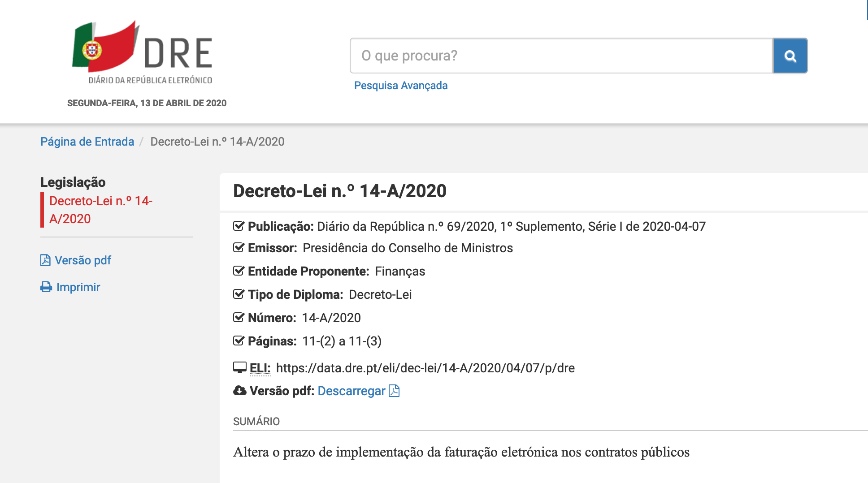This screenshot has width=868, height=483.
Task: Go to Página de Entrada breadcrumb
Action: coord(87,142)
